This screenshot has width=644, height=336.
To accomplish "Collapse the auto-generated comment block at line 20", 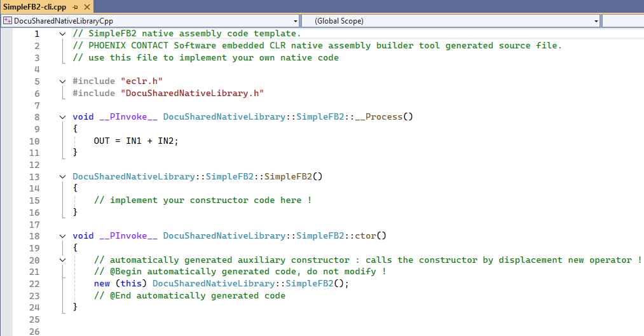I will point(62,260).
